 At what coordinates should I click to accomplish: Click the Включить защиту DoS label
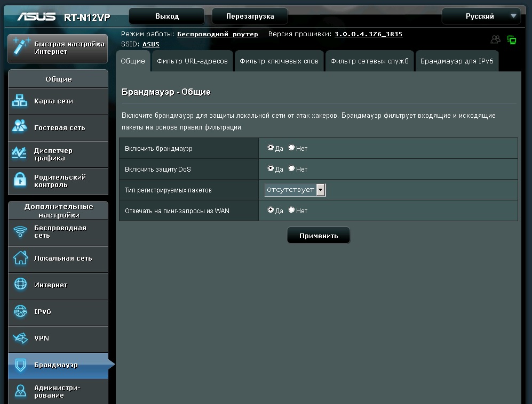158,169
